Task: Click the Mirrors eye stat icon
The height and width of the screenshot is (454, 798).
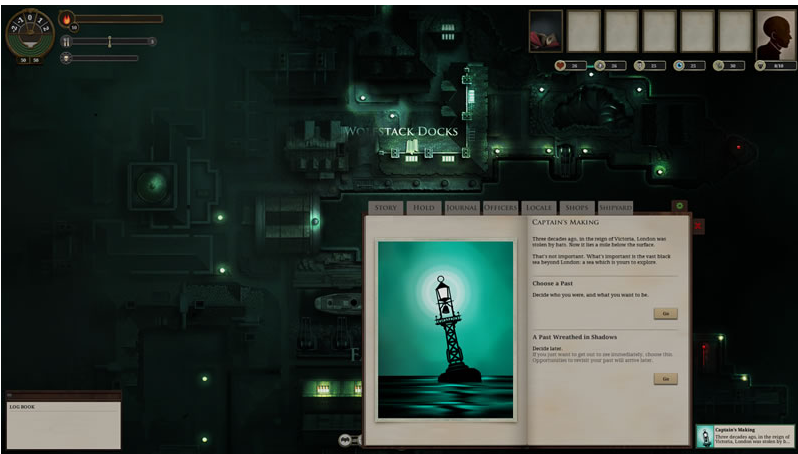Action: [678, 65]
